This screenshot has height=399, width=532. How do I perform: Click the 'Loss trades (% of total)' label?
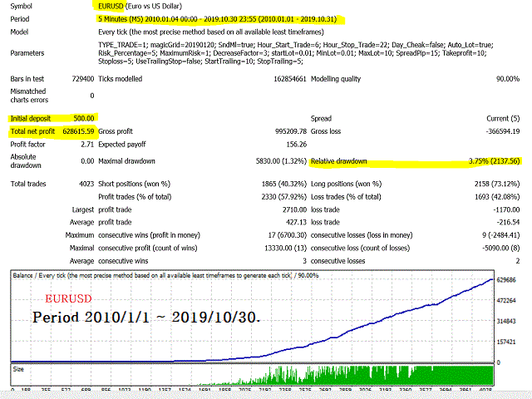pos(346,197)
